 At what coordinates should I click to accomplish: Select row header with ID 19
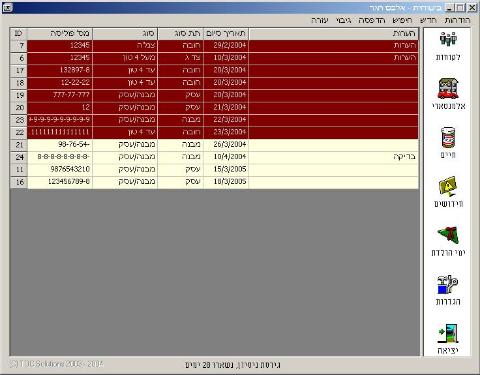click(19, 95)
